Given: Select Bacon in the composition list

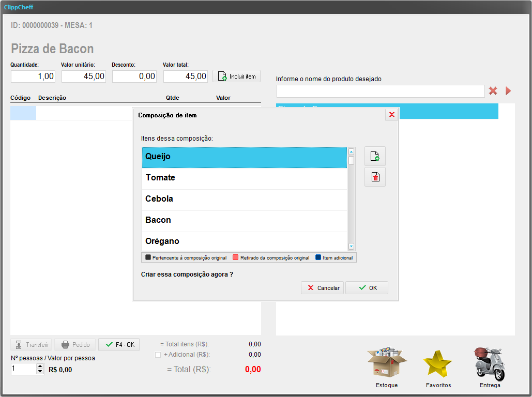Looking at the screenshot, I should click(244, 220).
